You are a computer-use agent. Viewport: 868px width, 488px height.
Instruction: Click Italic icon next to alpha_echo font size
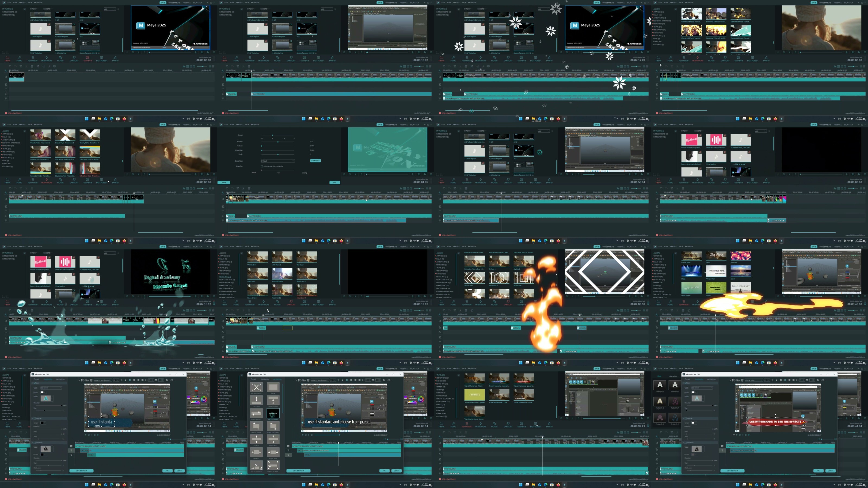(x=776, y=380)
